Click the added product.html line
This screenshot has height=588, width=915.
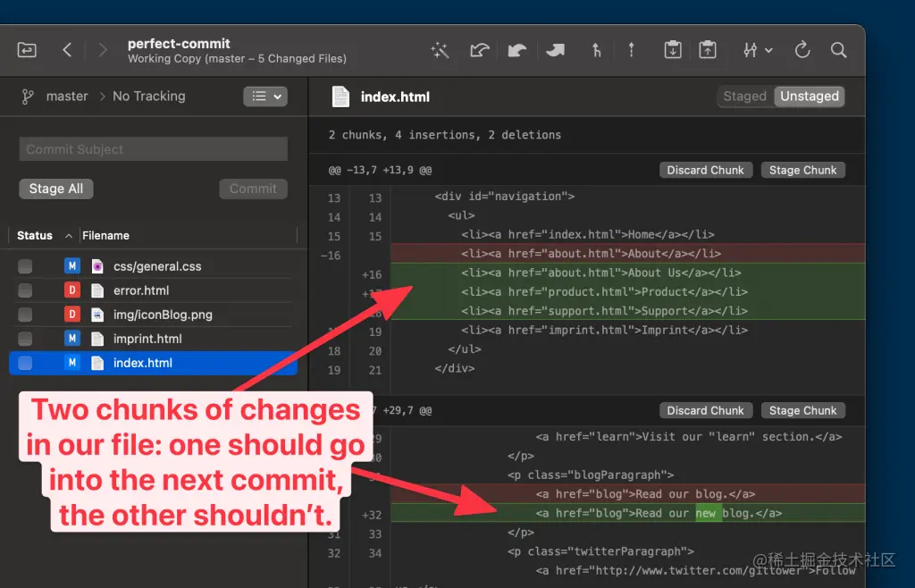click(x=628, y=291)
